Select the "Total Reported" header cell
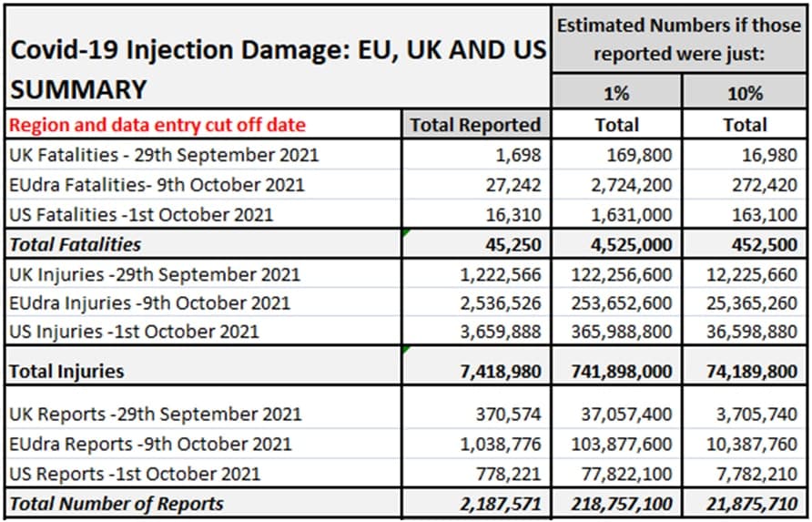Viewport: 812px width, 522px height. [475, 125]
